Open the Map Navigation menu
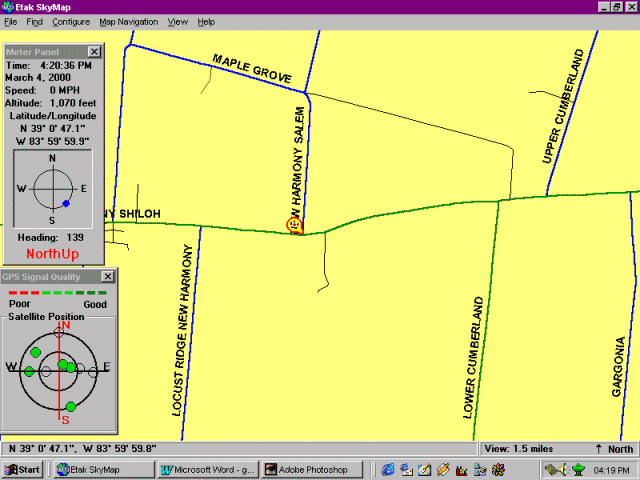Viewport: 640px width, 480px height. coord(129,22)
